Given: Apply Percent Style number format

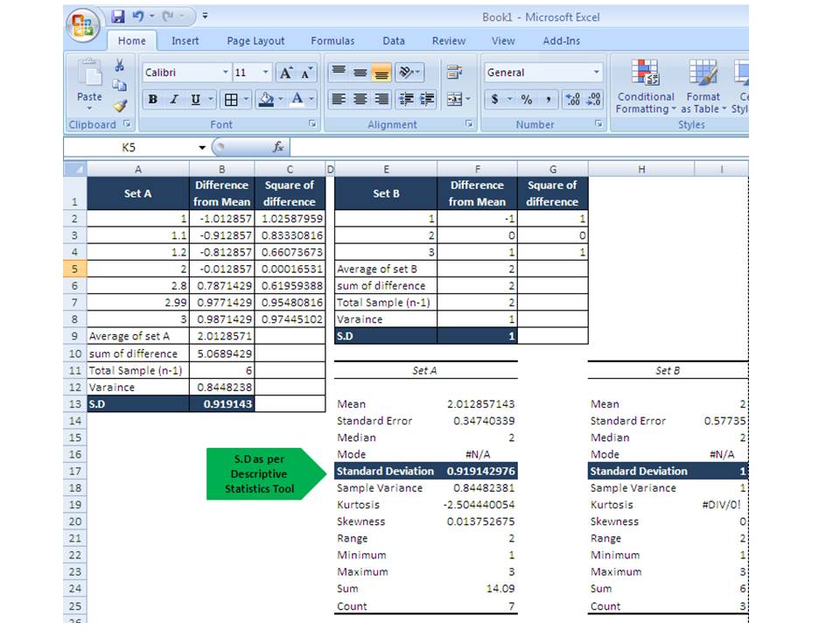Looking at the screenshot, I should (x=526, y=100).
